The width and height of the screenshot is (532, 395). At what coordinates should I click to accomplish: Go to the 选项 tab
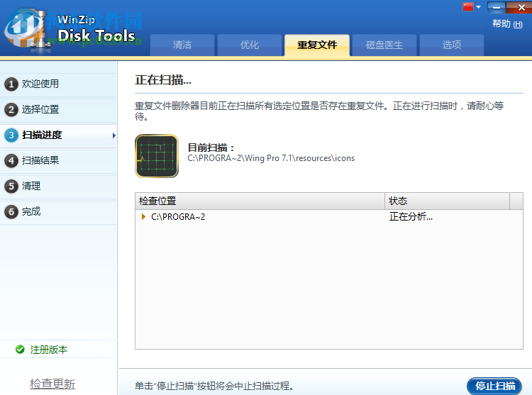click(452, 45)
